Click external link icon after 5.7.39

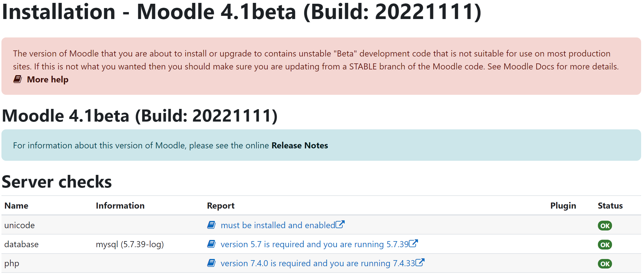413,243
